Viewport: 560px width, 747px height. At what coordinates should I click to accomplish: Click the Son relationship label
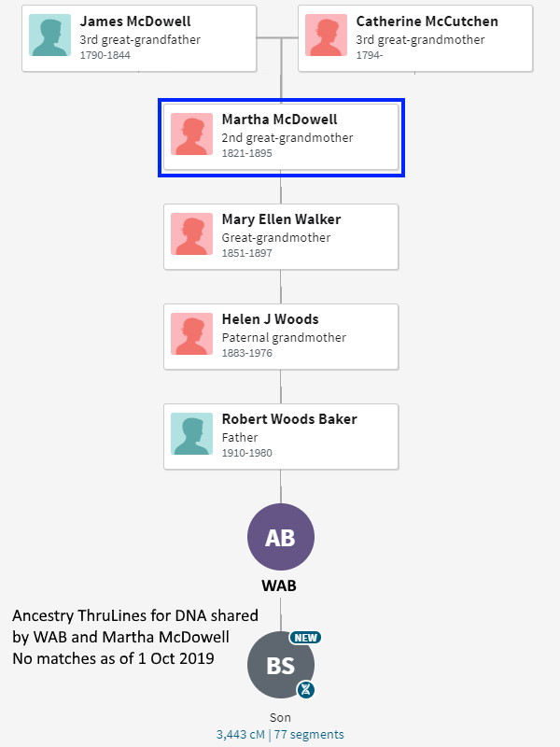tap(280, 717)
